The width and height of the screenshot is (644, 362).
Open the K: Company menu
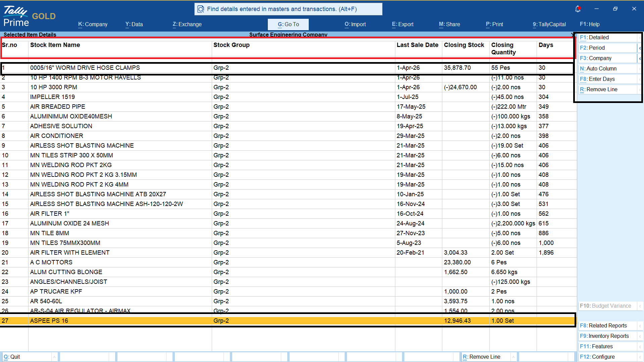(x=93, y=24)
